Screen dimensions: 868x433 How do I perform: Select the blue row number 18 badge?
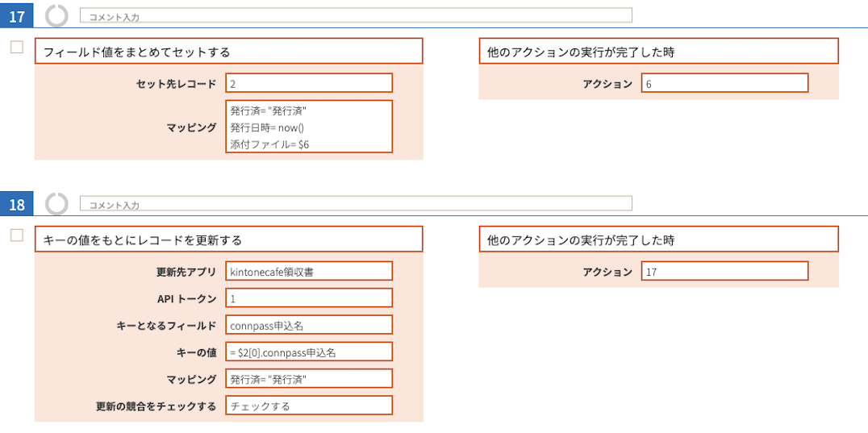pos(17,204)
